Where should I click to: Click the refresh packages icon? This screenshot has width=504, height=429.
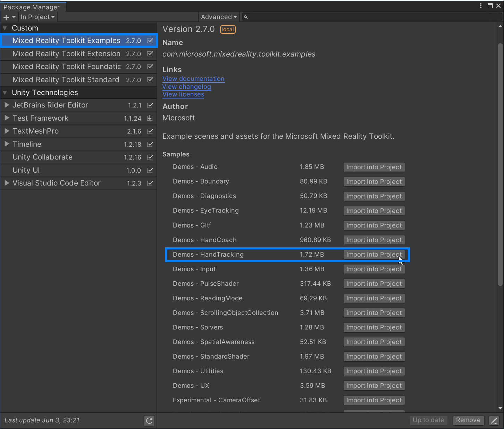149,420
